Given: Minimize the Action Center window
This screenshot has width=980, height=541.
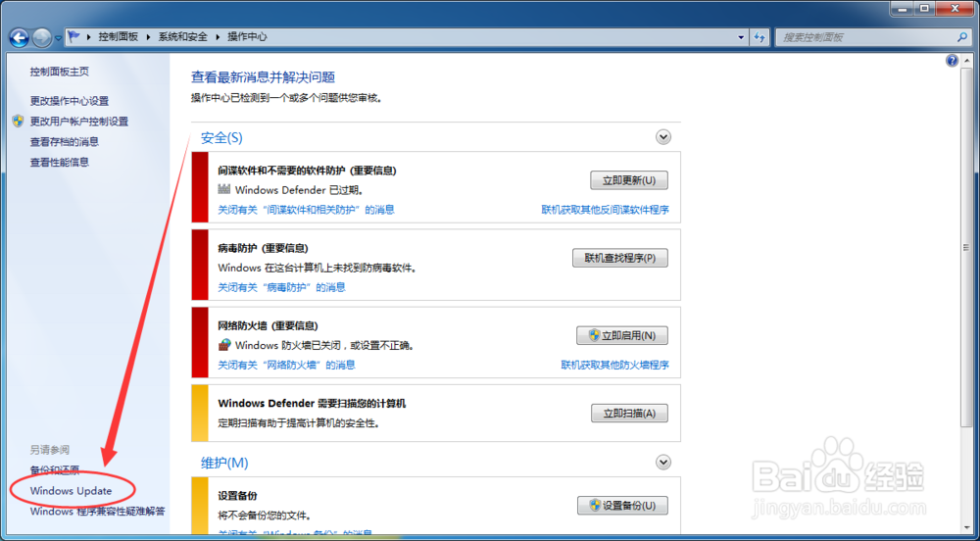Looking at the screenshot, I should (900, 8).
